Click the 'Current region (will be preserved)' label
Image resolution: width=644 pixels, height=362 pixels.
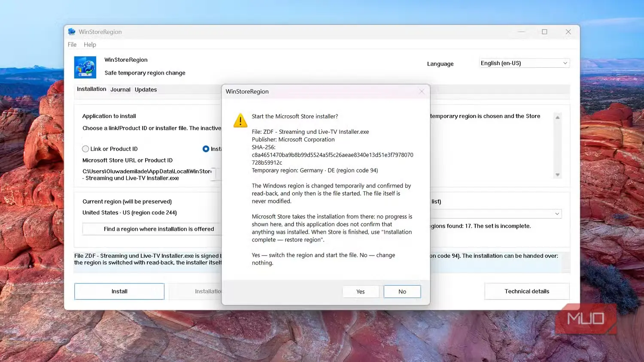coord(127,202)
